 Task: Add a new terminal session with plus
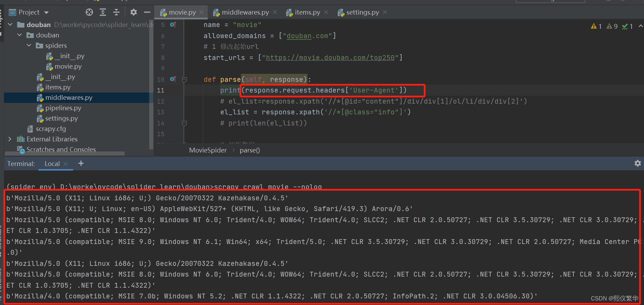coord(81,163)
